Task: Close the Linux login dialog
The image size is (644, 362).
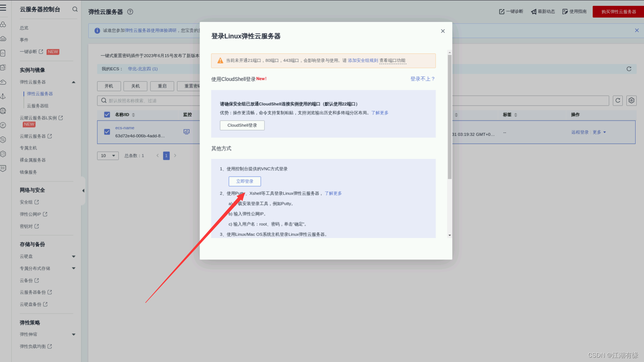Action: (443, 31)
